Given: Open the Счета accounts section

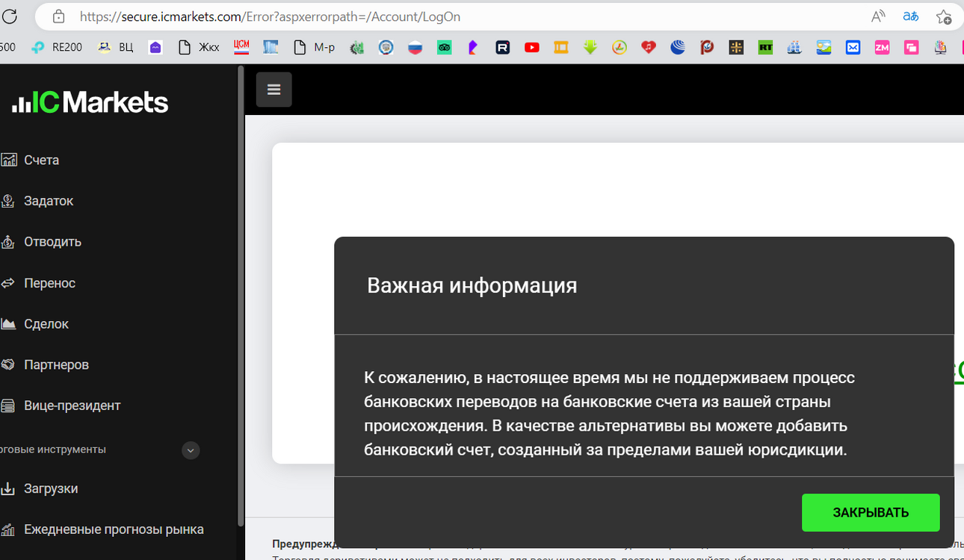Looking at the screenshot, I should [41, 160].
